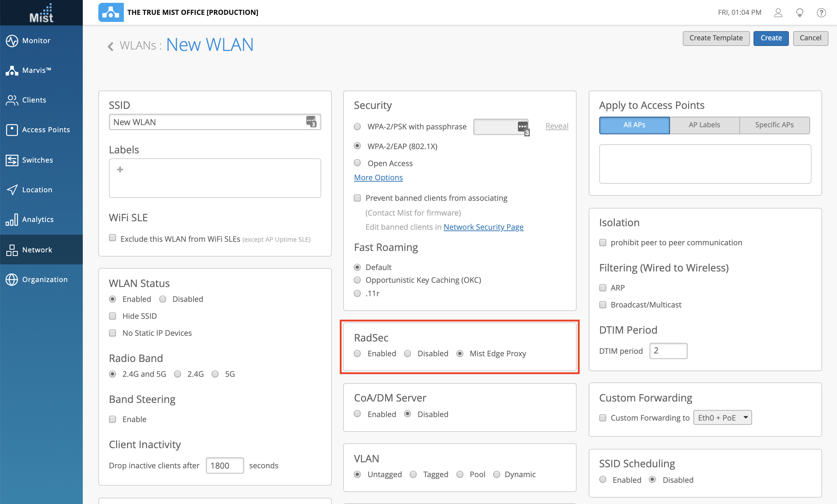Open the Eth0 + PoE dropdown
Viewport: 837px width, 504px height.
[722, 418]
